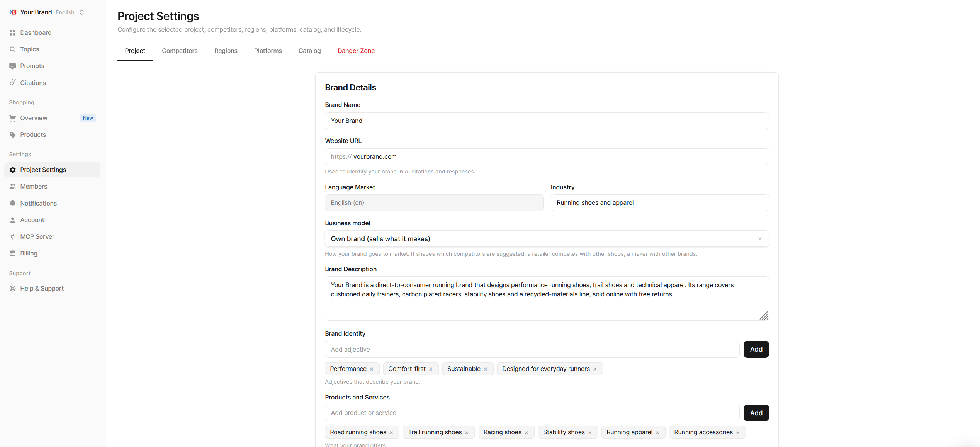
Task: Click the Industry input field
Action: [x=659, y=202]
